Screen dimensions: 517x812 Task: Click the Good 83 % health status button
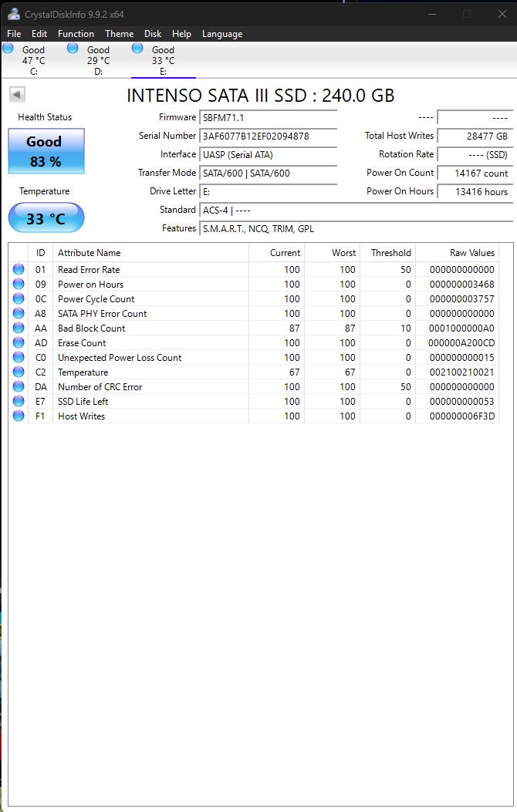[x=46, y=151]
